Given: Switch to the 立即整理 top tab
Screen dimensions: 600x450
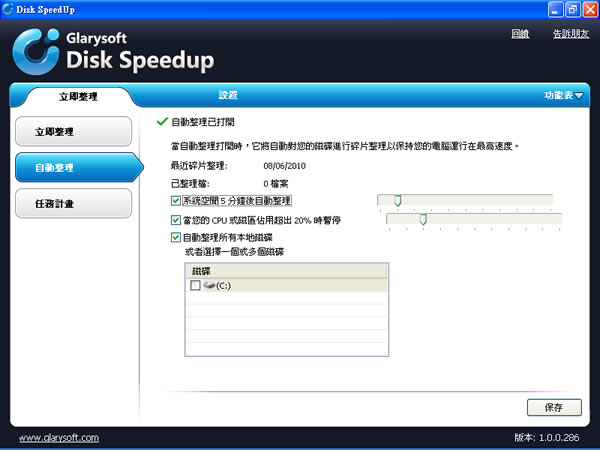Looking at the screenshot, I should click(x=78, y=96).
